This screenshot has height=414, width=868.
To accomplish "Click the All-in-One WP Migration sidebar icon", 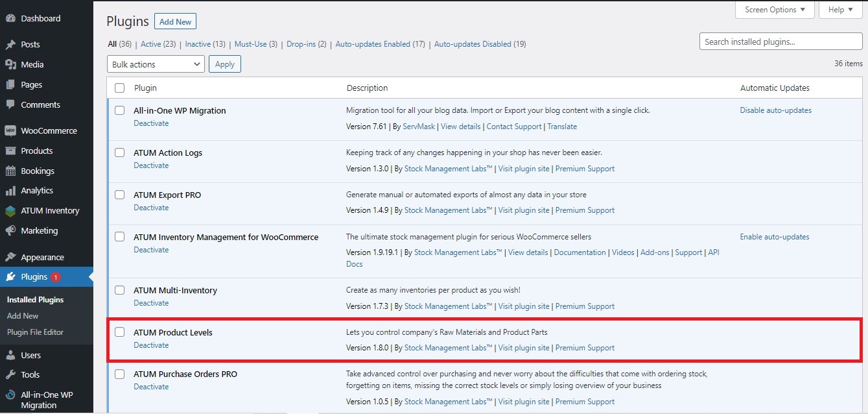I will coord(10,395).
